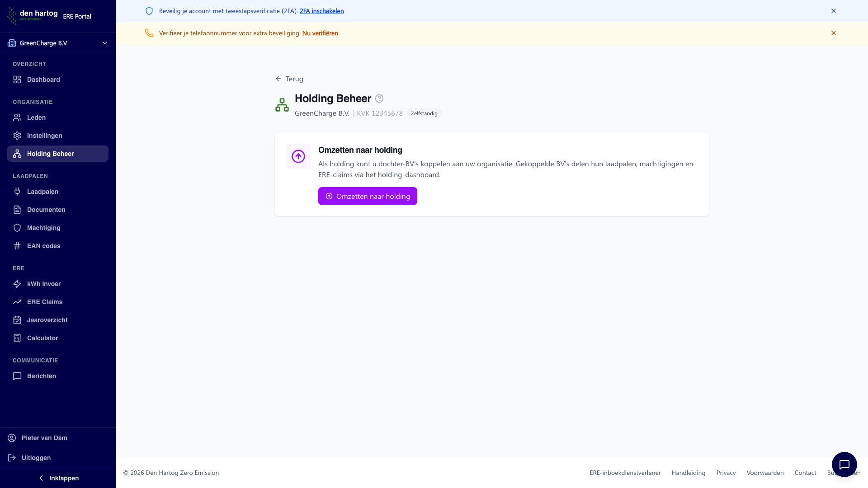Open kWh Invoer
This screenshot has height=488, width=868.
point(58,284)
